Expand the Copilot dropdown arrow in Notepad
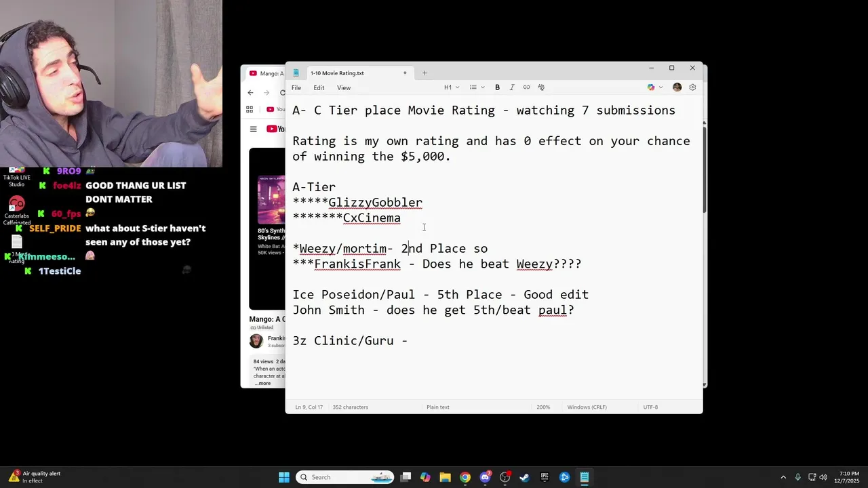The width and height of the screenshot is (868, 488). click(661, 87)
